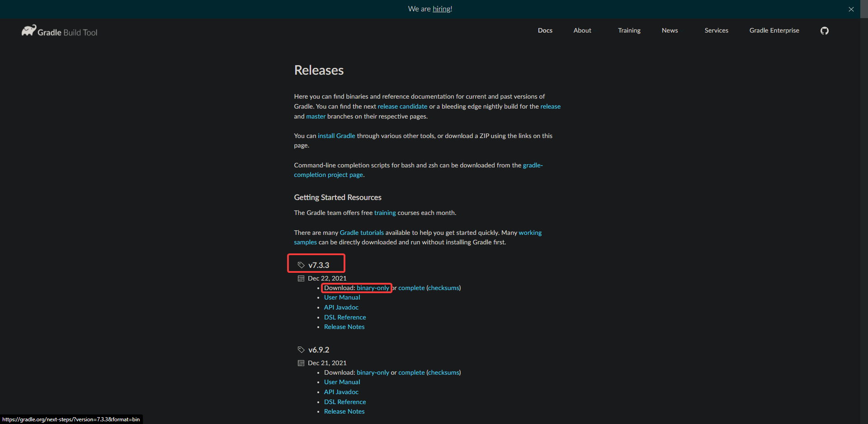Click the tag icon beside v7.3.3

tap(301, 265)
